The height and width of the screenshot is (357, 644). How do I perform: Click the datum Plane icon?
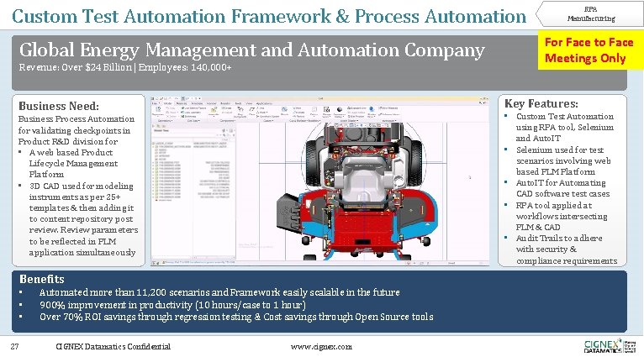coord(251,109)
